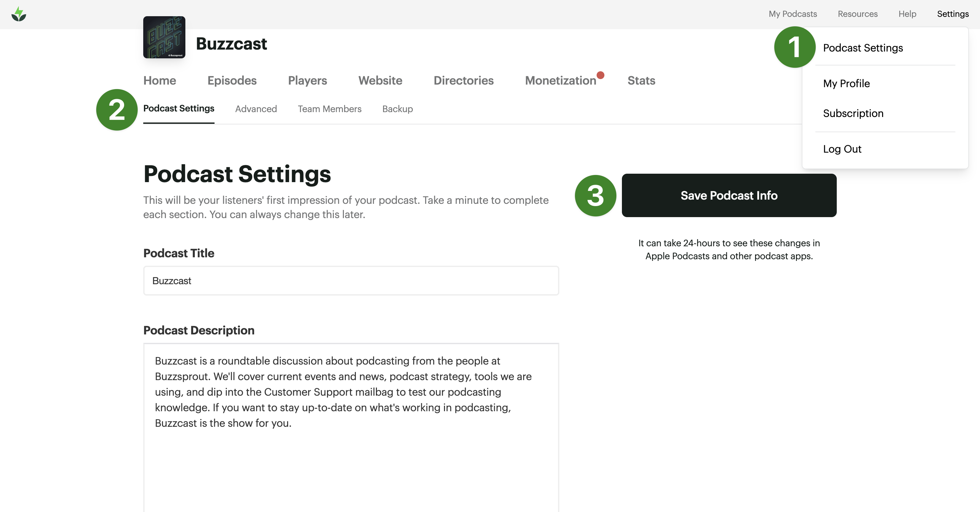The height and width of the screenshot is (512, 980).
Task: Open the Settings dropdown menu
Action: pos(952,14)
